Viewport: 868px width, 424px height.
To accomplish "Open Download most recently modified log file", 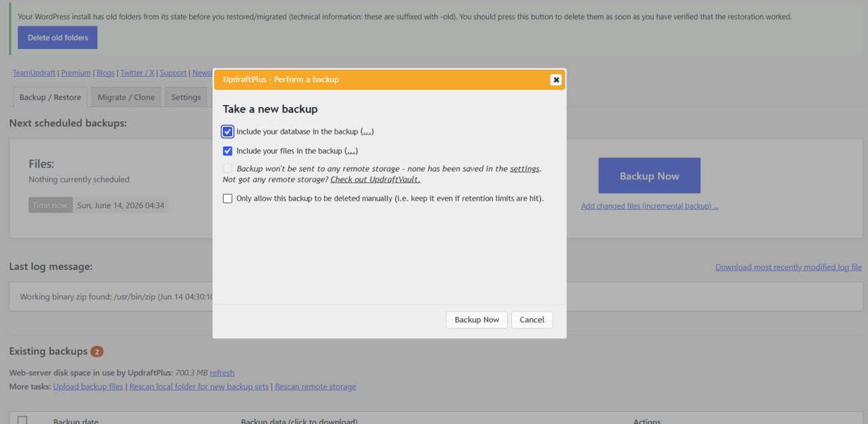I will (x=789, y=267).
